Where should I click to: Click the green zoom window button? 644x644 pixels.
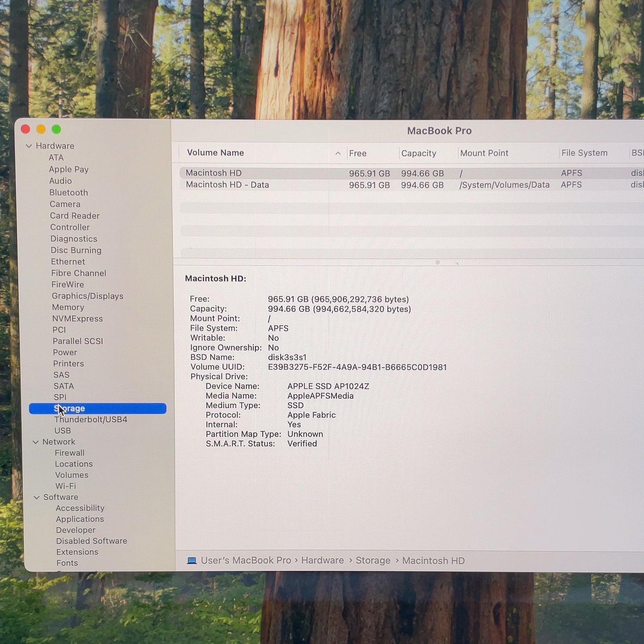pyautogui.click(x=56, y=129)
